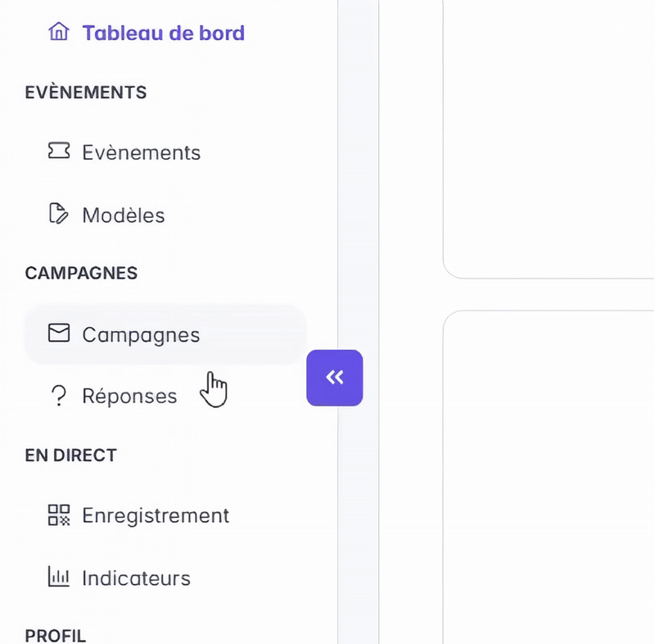The width and height of the screenshot is (655, 644).
Task: Click the bar chart icon for Indicateurs
Action: point(59,577)
